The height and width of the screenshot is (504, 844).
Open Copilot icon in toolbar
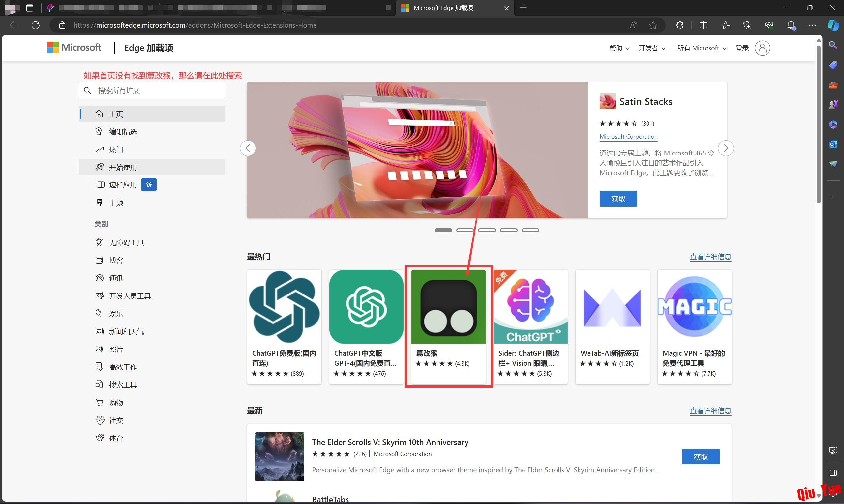click(833, 25)
